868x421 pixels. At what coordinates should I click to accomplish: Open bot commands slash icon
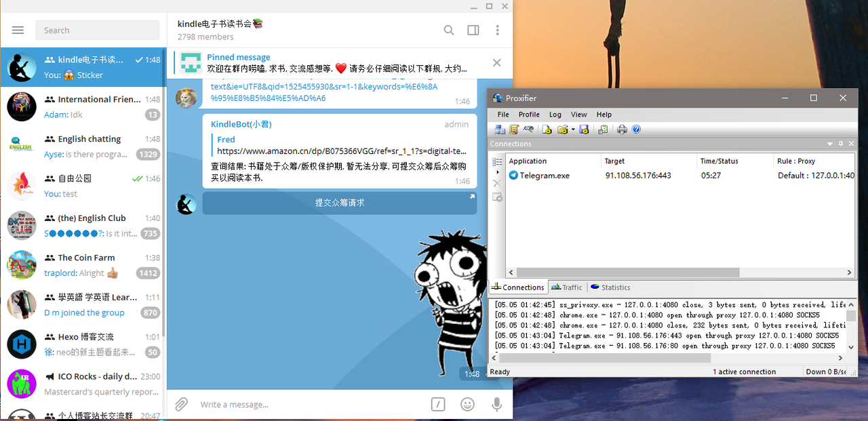(x=438, y=404)
